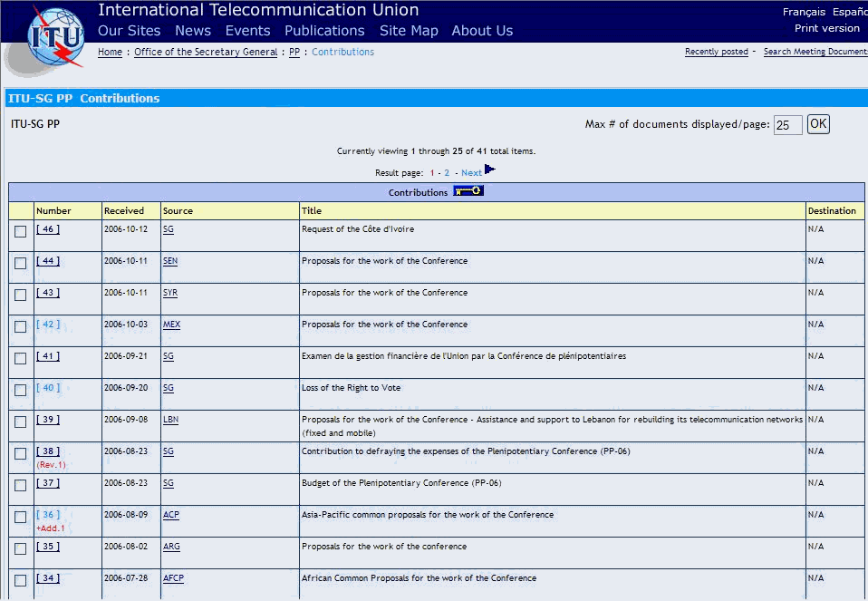This screenshot has height=601, width=868.
Task: Click the title 'Request of the Côte d'Ivoire'
Action: pyautogui.click(x=358, y=229)
